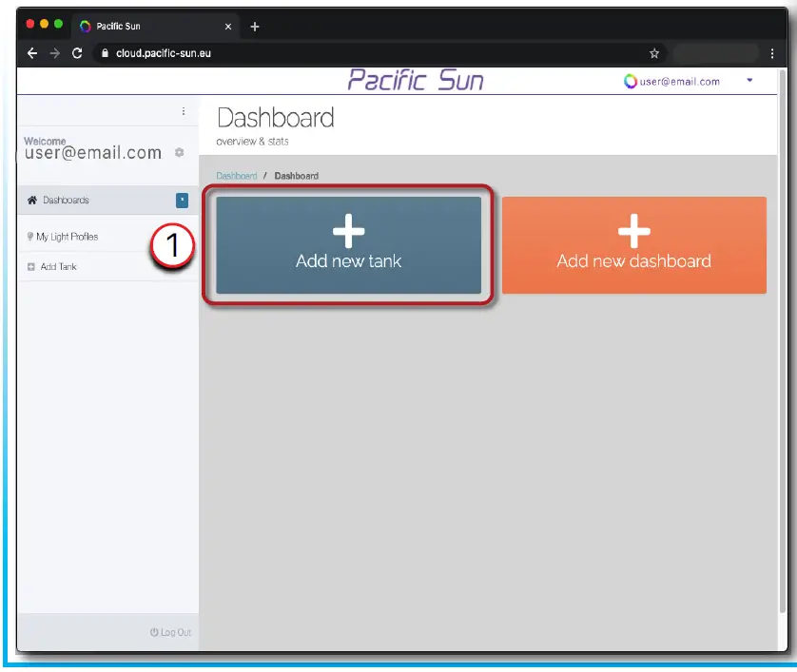
Task: Click the Pacific Sun logo
Action: pos(416,80)
